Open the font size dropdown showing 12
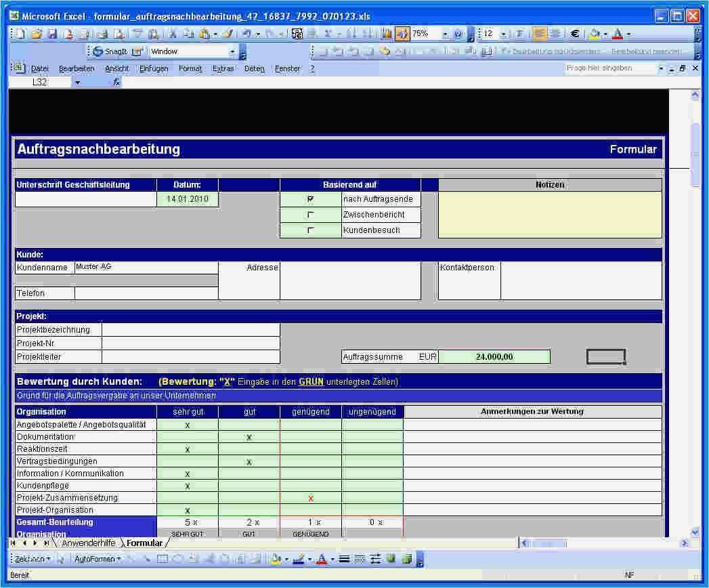The width and height of the screenshot is (709, 588). (503, 34)
